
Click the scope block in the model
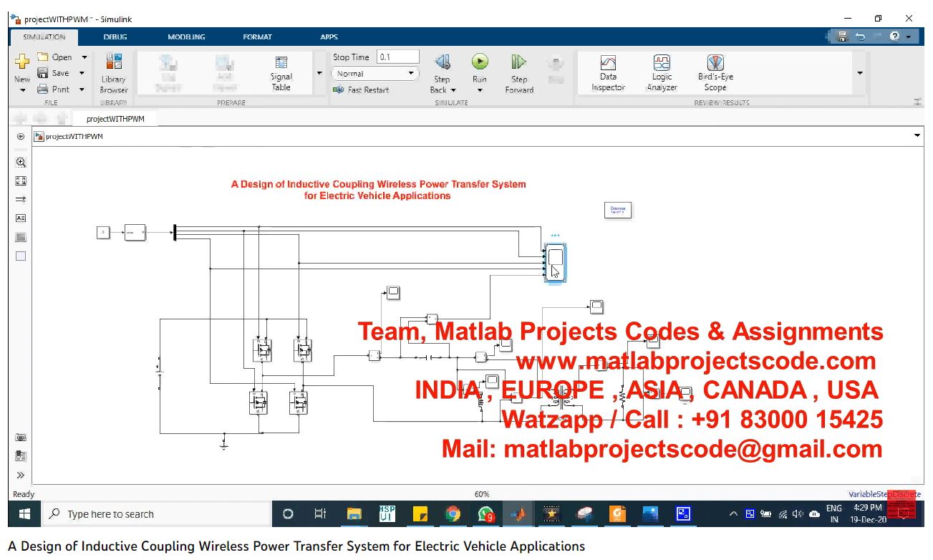tap(556, 263)
